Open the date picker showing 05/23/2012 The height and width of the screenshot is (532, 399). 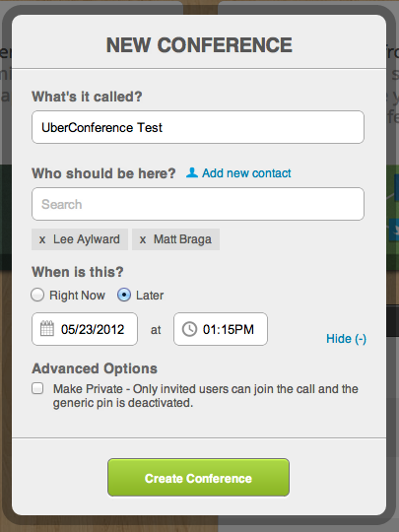85,329
